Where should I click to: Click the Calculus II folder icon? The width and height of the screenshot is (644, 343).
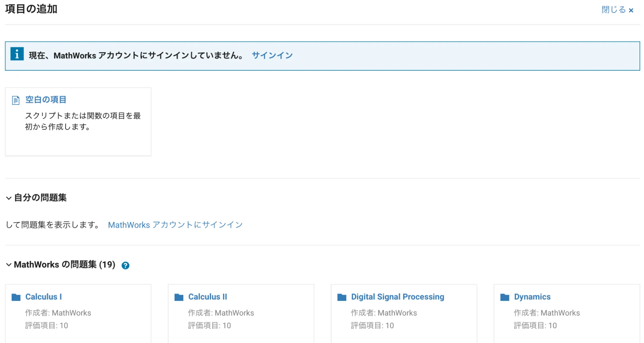click(x=179, y=297)
